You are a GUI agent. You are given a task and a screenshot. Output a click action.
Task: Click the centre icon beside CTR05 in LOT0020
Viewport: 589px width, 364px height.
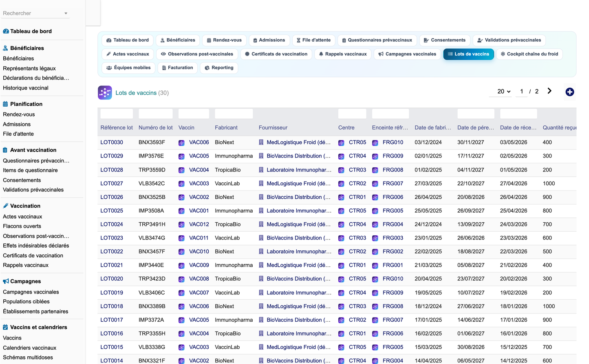click(x=341, y=279)
